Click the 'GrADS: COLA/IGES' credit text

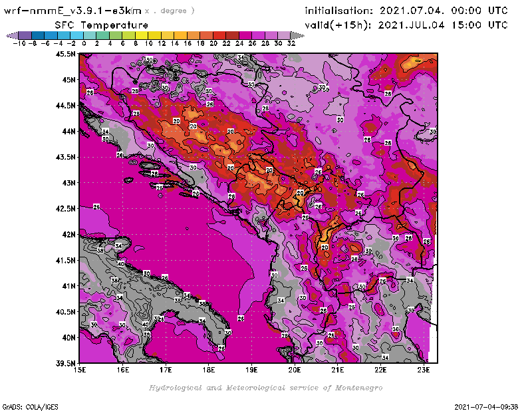tap(30, 407)
